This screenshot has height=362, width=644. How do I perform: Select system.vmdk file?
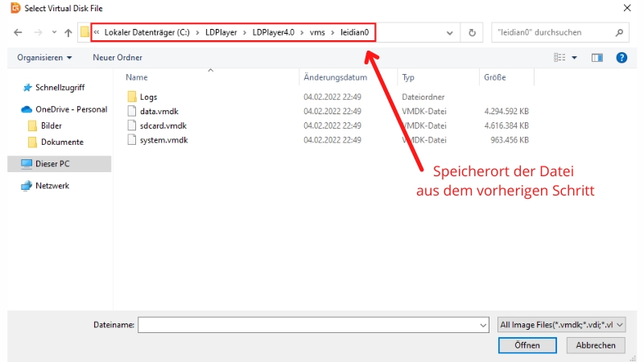[x=163, y=140]
